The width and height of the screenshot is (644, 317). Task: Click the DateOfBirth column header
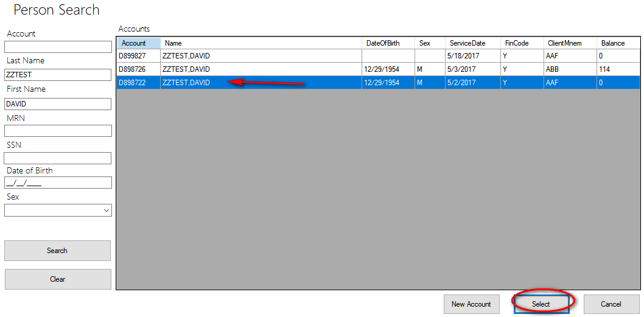point(388,43)
